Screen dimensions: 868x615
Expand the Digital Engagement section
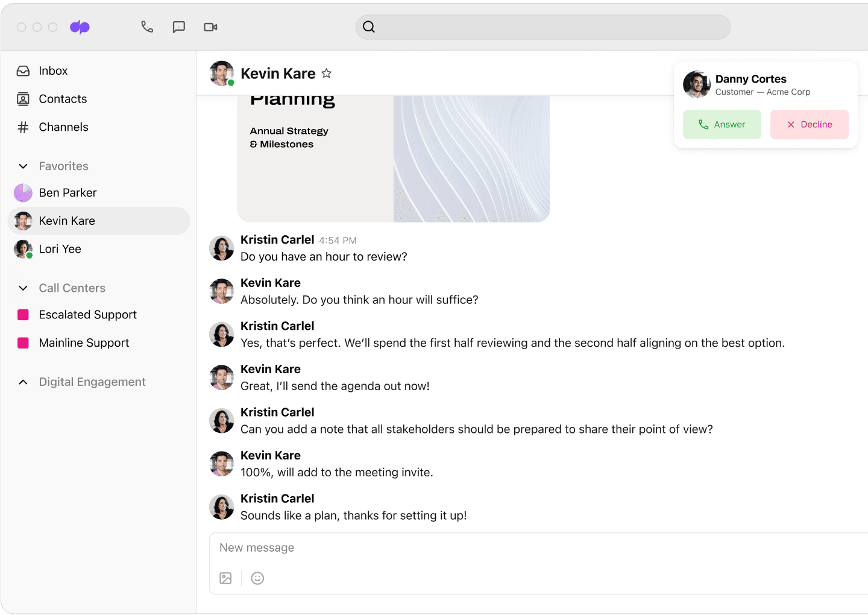pos(24,382)
